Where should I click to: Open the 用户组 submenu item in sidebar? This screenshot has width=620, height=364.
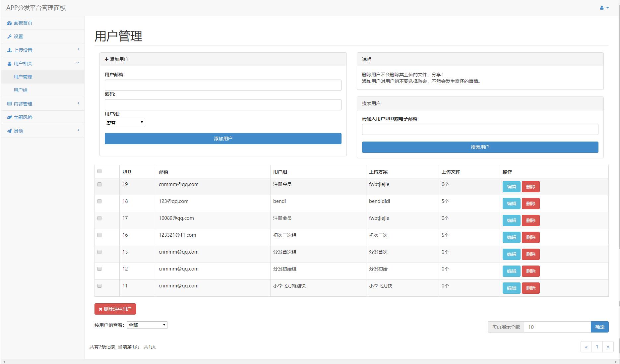(x=21, y=90)
